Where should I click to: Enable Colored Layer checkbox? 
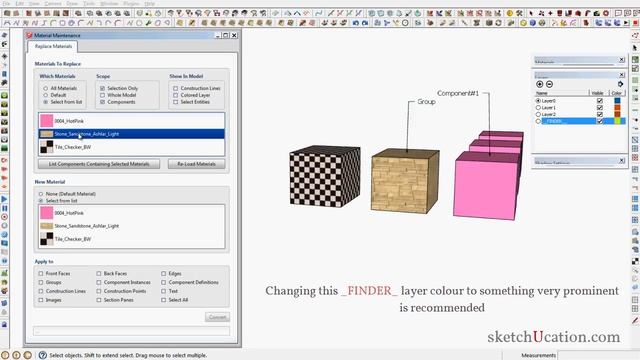click(x=176, y=95)
